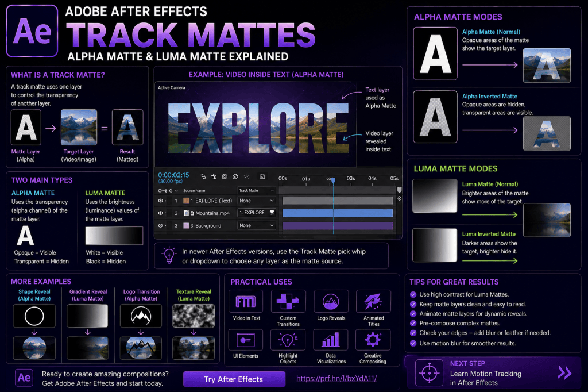Select the Data Visualizations bar chart icon
Screen dimensions: 588x392
(x=331, y=340)
